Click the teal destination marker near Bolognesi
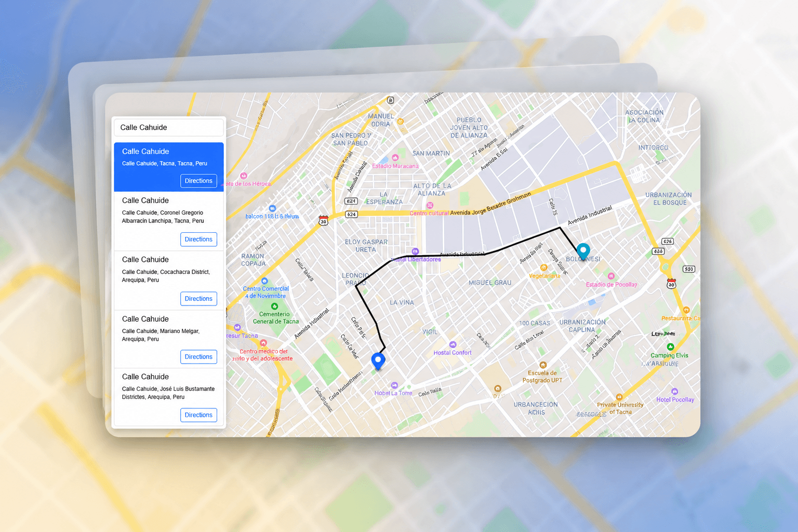Image resolution: width=798 pixels, height=532 pixels. click(583, 251)
